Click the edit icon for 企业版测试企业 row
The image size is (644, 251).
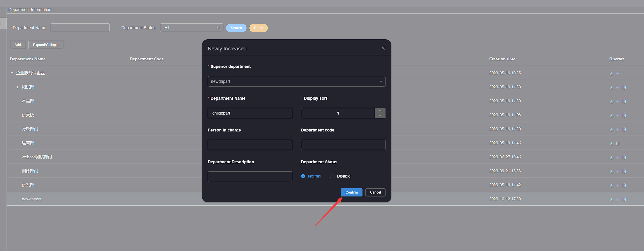(x=611, y=73)
